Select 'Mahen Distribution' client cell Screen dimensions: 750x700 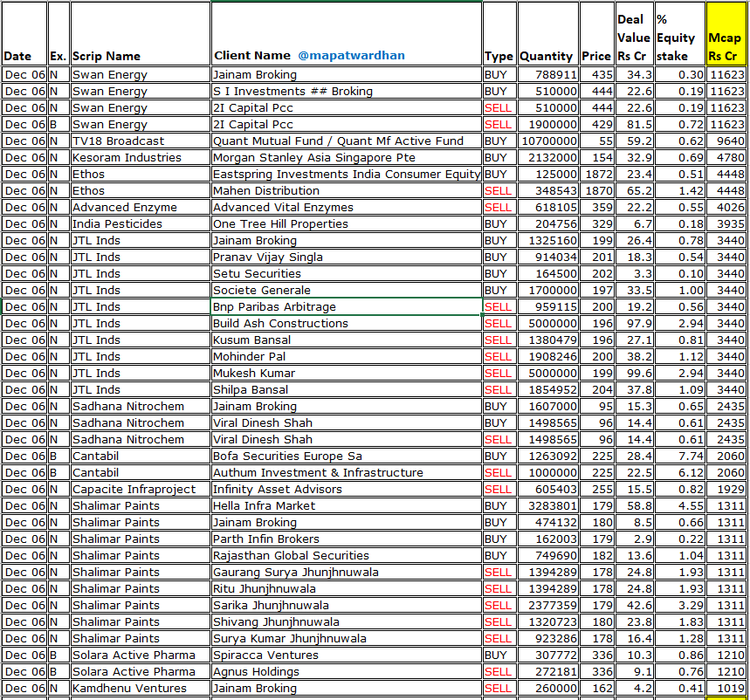pyautogui.click(x=347, y=191)
